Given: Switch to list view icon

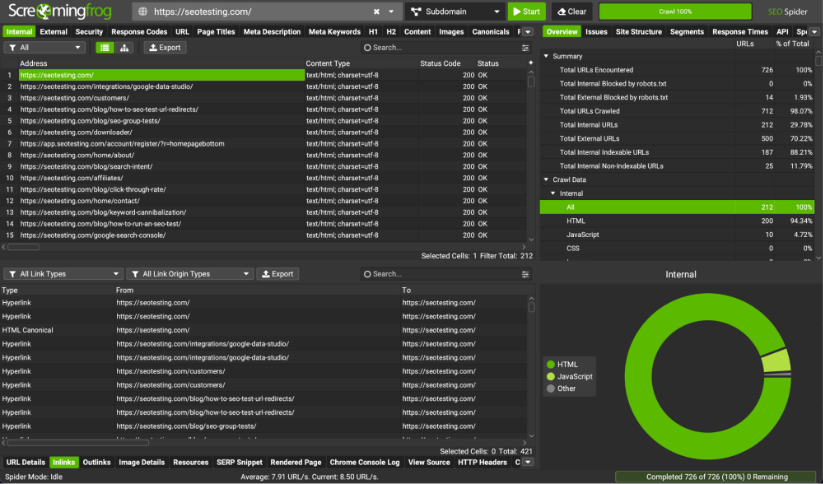Looking at the screenshot, I should (x=104, y=47).
